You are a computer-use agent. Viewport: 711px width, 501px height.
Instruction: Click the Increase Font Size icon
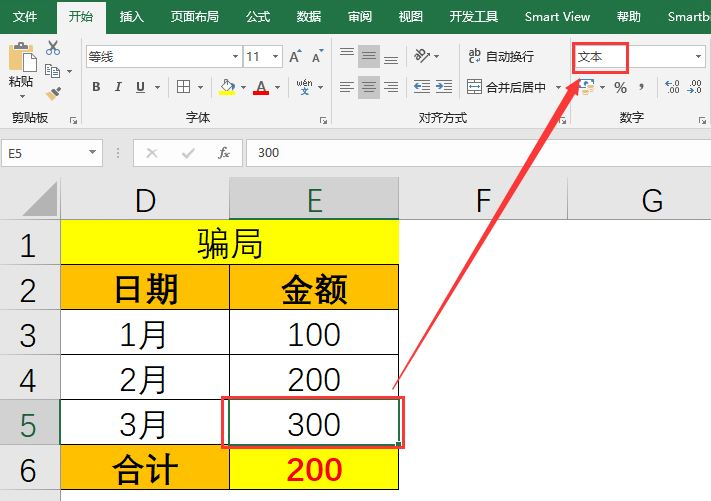296,57
